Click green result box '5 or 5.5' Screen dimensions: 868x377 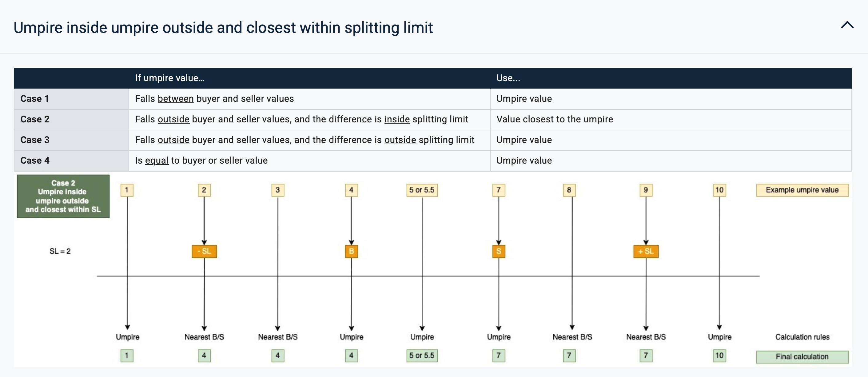[421, 355]
